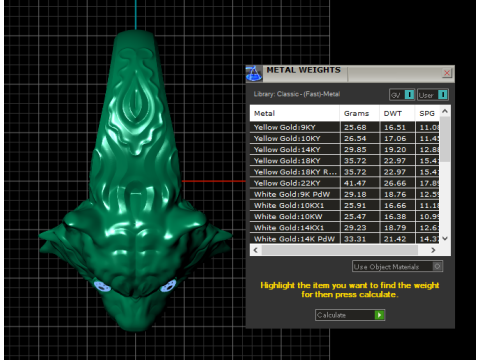Select the Yellow Gold:18KY row
The width and height of the screenshot is (480, 360).
click(345, 161)
